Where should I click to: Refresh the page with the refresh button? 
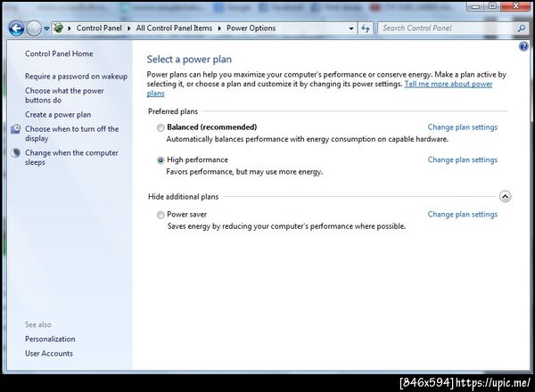pos(366,29)
